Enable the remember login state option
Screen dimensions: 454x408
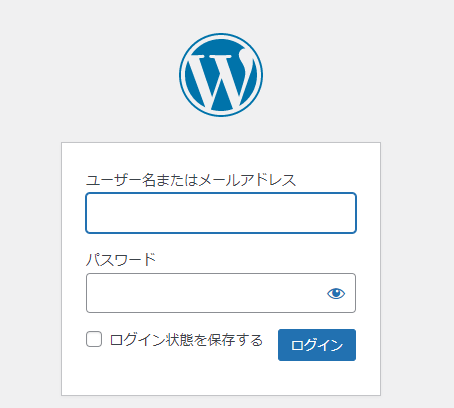click(94, 339)
